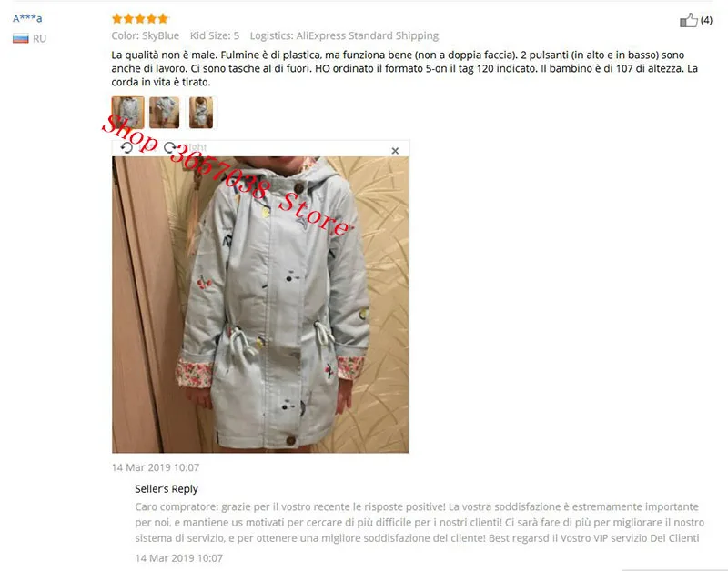728x571 pixels.
Task: Click the seller's reply paragraph text
Action: pyautogui.click(x=420, y=522)
